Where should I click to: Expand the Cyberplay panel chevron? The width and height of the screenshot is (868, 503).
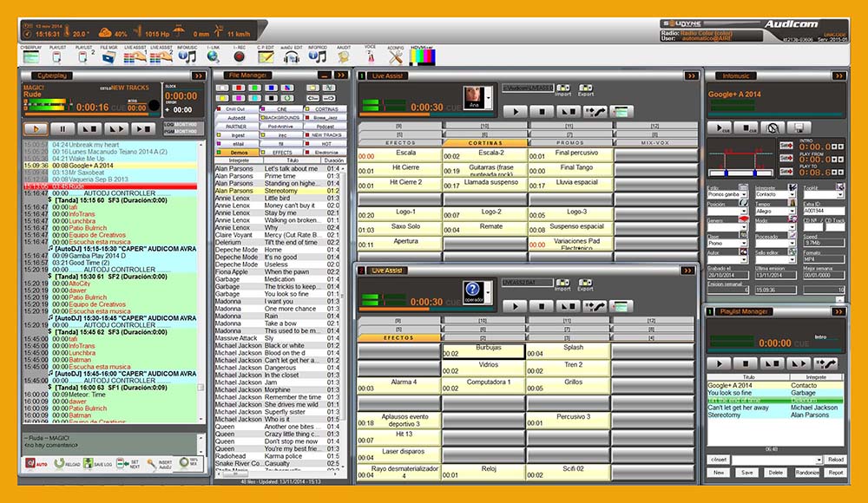pos(199,75)
